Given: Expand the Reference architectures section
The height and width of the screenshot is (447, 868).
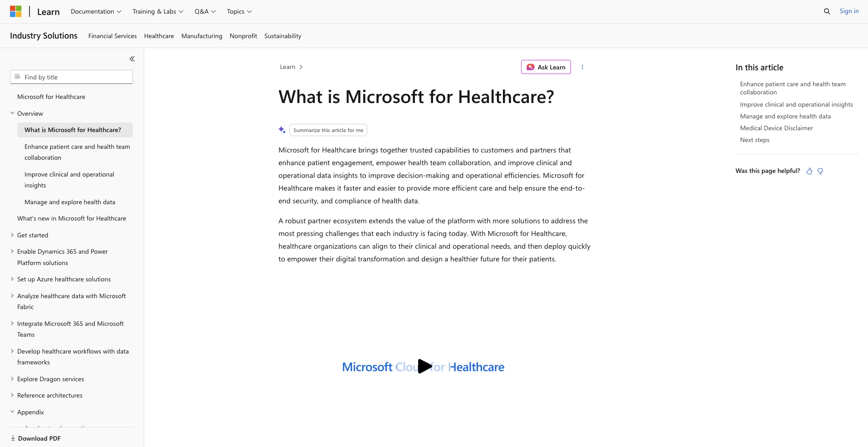Looking at the screenshot, I should 12,395.
